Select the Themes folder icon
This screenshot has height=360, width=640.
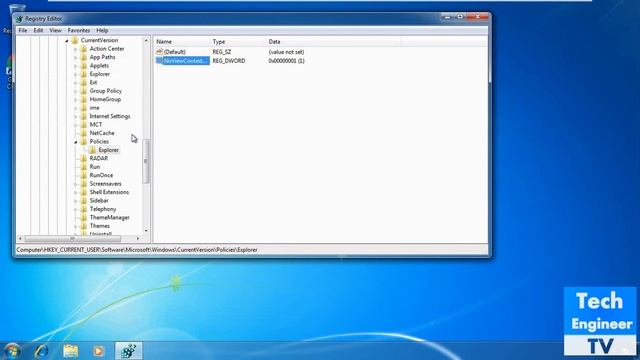tap(84, 226)
